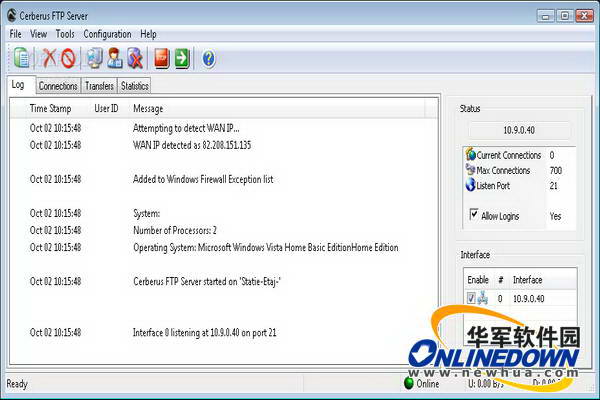Viewport: 600px width, 400px height.
Task: Click the red prohibition circle toolbar icon
Action: 68,59
